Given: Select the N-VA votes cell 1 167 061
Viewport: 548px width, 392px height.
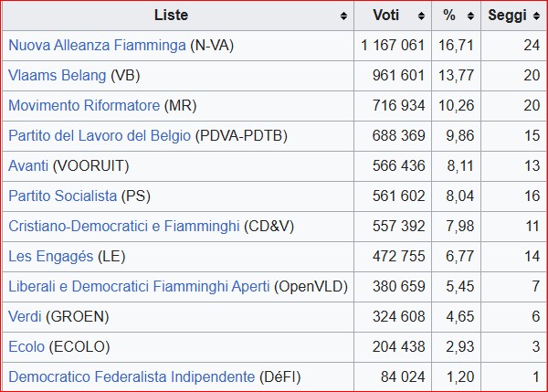Looking at the screenshot, I should (392, 45).
